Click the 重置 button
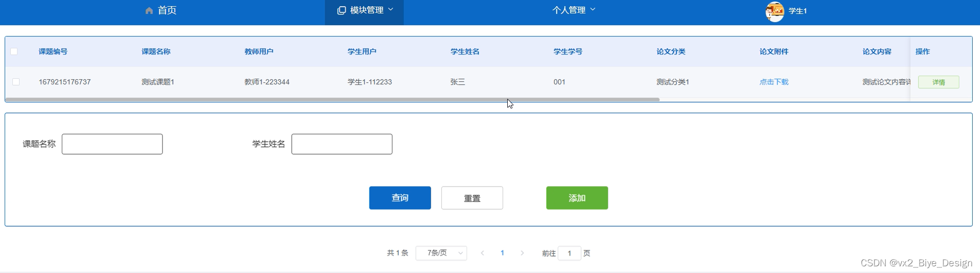 click(x=472, y=198)
